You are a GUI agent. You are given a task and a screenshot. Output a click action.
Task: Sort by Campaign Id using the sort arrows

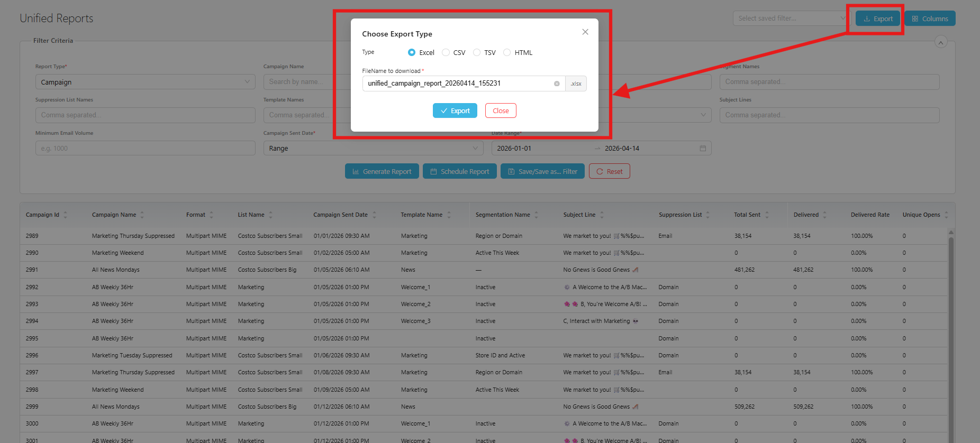pyautogui.click(x=66, y=215)
